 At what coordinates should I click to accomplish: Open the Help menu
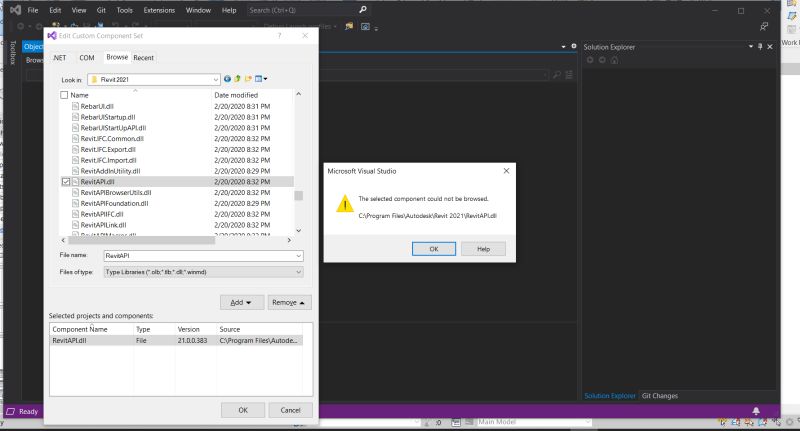tap(229, 10)
